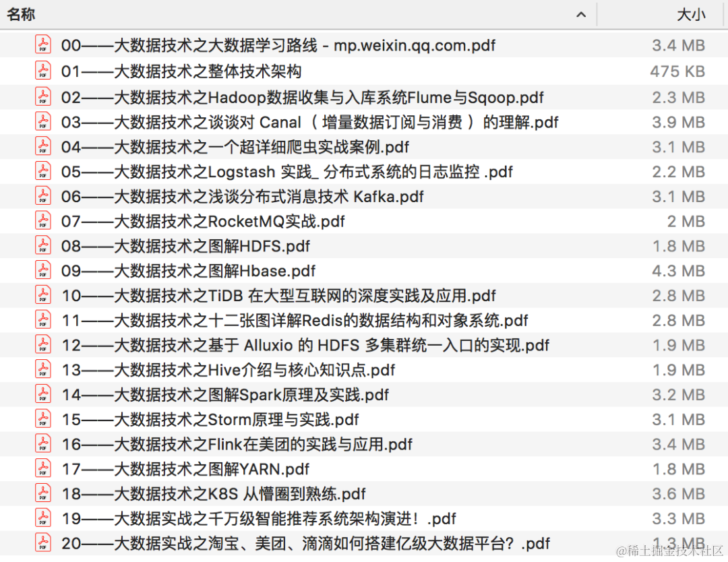Click the PDF icon of 13 Hive file
Screen dimensions: 728x562
[42, 369]
